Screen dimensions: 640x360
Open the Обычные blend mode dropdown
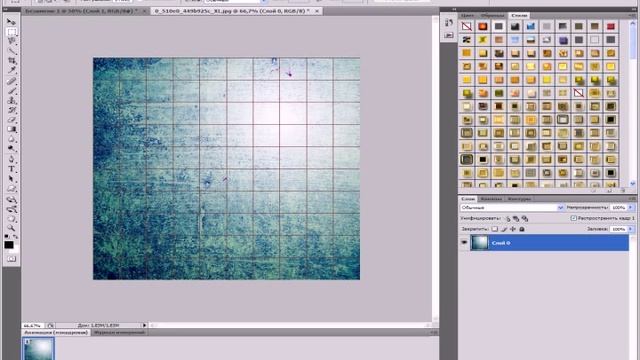[560, 208]
